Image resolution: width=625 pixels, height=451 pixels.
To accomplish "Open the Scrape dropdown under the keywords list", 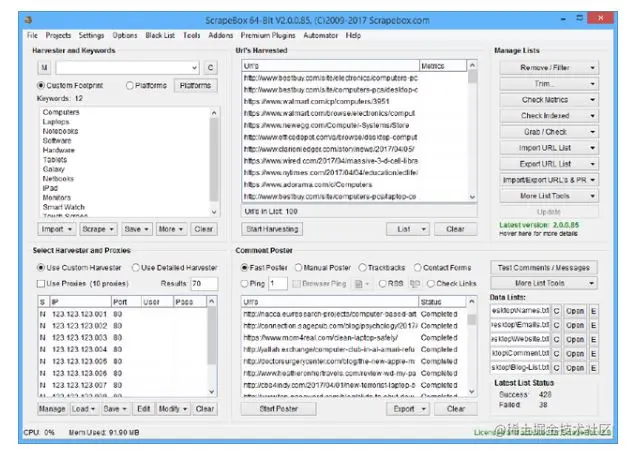I will 98,229.
